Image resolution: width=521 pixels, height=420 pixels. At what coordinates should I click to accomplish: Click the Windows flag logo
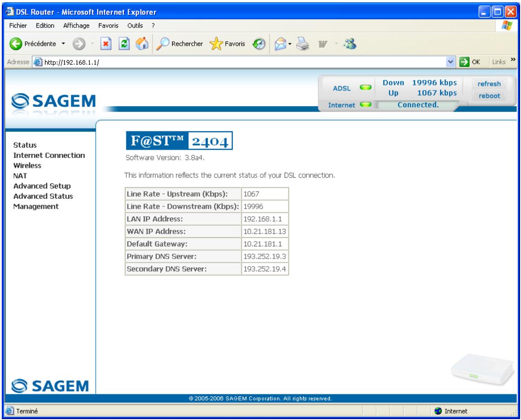coord(507,25)
